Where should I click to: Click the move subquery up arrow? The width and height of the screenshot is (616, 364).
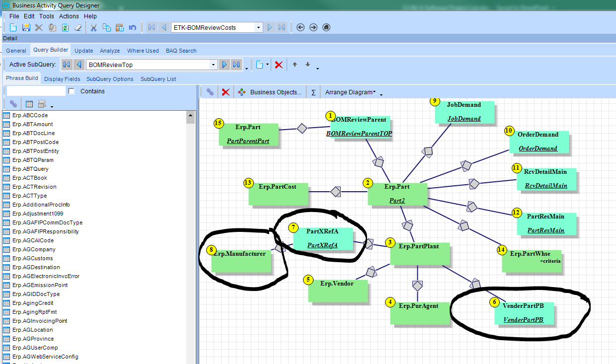[295, 65]
